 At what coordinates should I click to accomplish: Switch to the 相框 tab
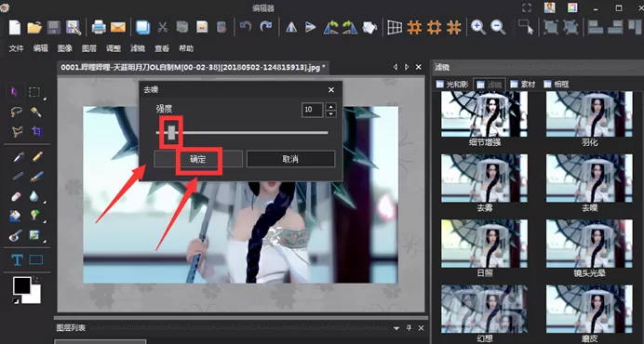[x=557, y=85]
